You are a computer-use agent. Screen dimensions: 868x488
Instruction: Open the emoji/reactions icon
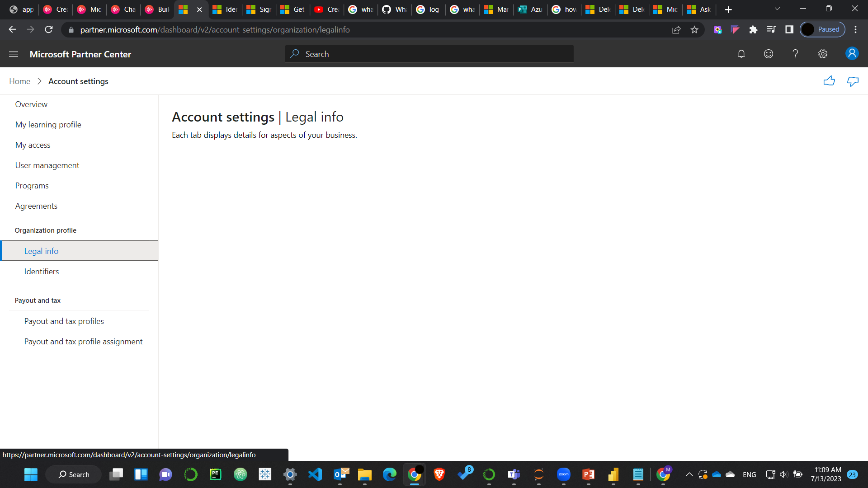769,54
